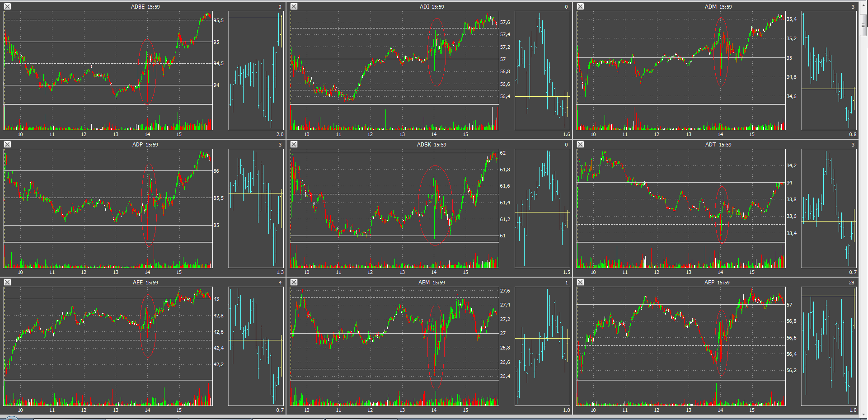The image size is (868, 420).
Task: Open the ADT cyan daily mini chart
Action: click(829, 208)
